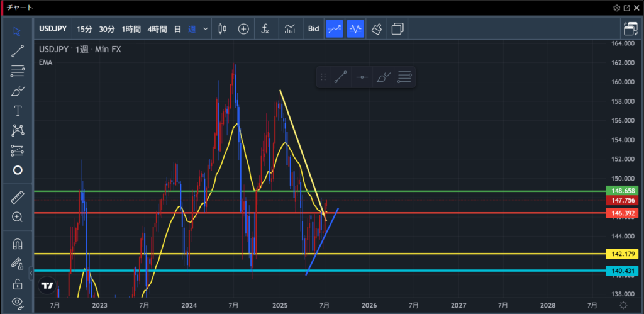Click the TradingView logo
This screenshot has height=314, width=644.
[x=47, y=286]
